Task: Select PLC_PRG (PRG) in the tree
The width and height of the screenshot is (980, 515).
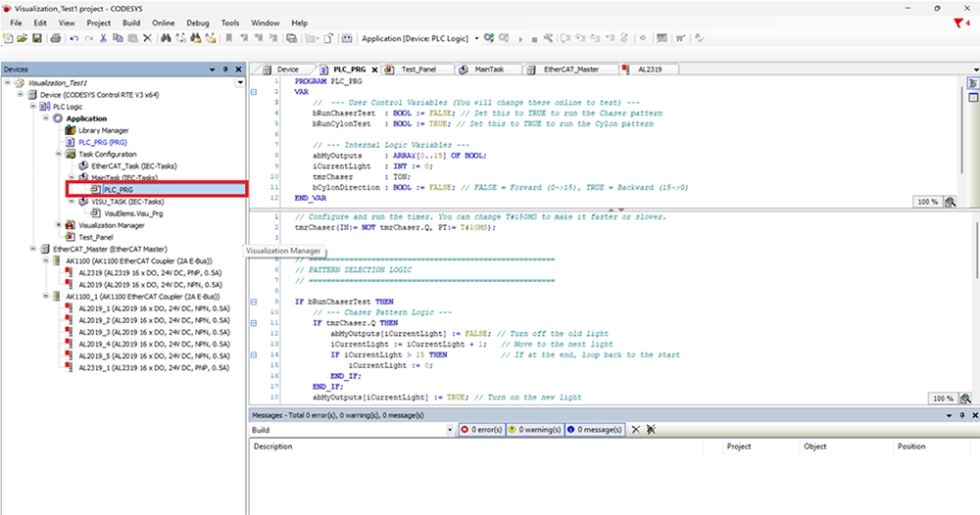Action: pos(103,142)
